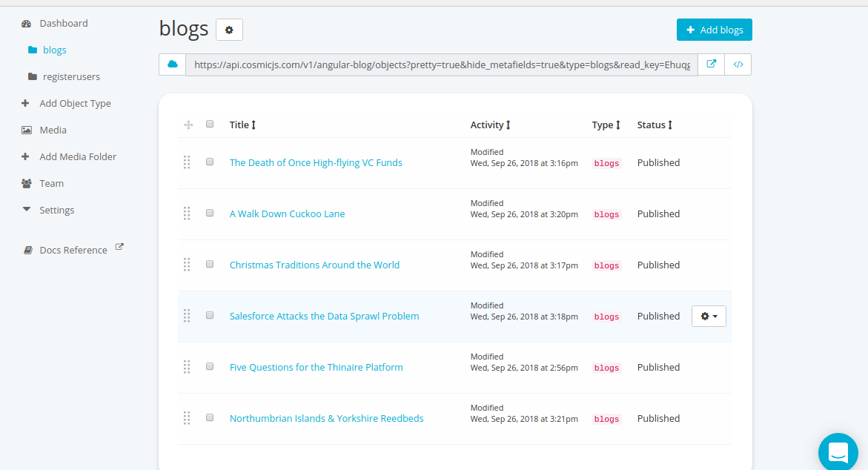Select checkbox for Christmas Traditions Around the World

pos(210,264)
